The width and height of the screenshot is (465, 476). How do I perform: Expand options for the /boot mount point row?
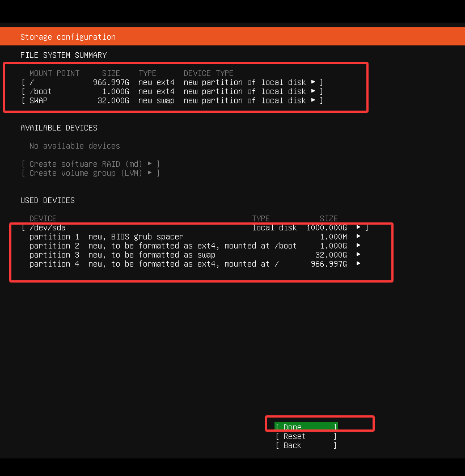click(x=314, y=91)
